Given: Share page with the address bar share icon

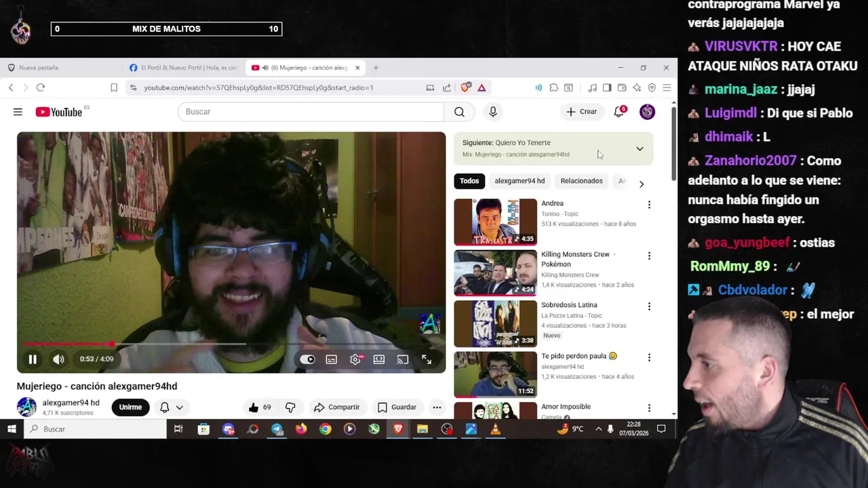Looking at the screenshot, I should pyautogui.click(x=447, y=87).
